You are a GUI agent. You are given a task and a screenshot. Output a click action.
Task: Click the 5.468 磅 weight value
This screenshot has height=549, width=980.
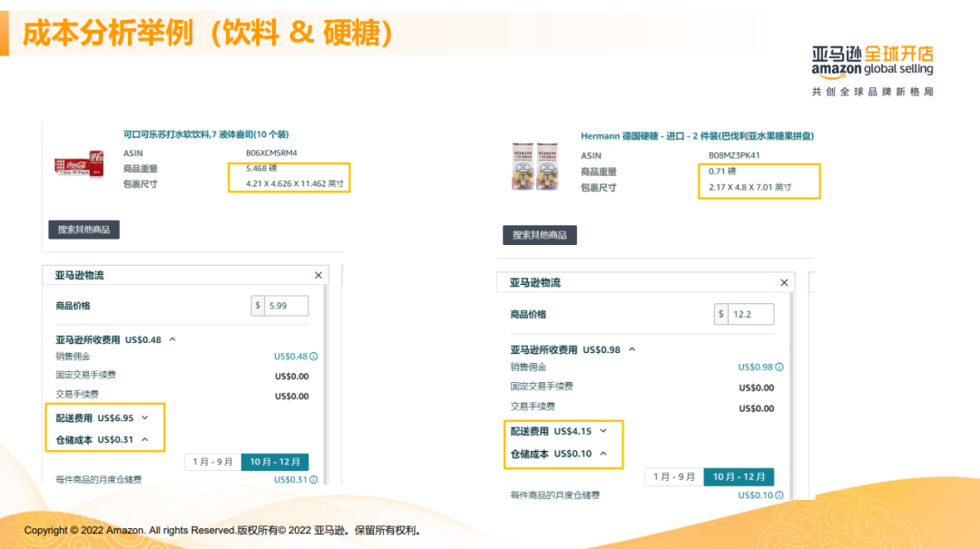point(261,168)
